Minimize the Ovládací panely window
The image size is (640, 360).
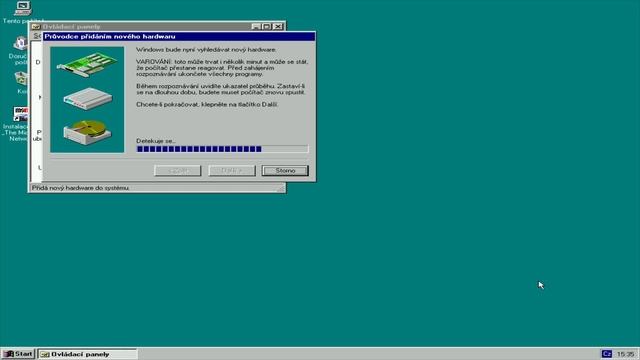pyautogui.click(x=256, y=27)
